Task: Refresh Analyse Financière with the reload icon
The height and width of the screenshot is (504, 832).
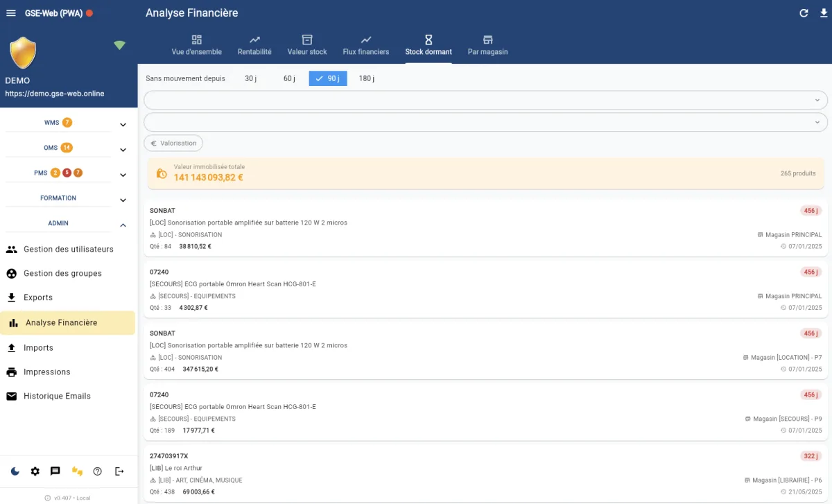Action: tap(804, 12)
